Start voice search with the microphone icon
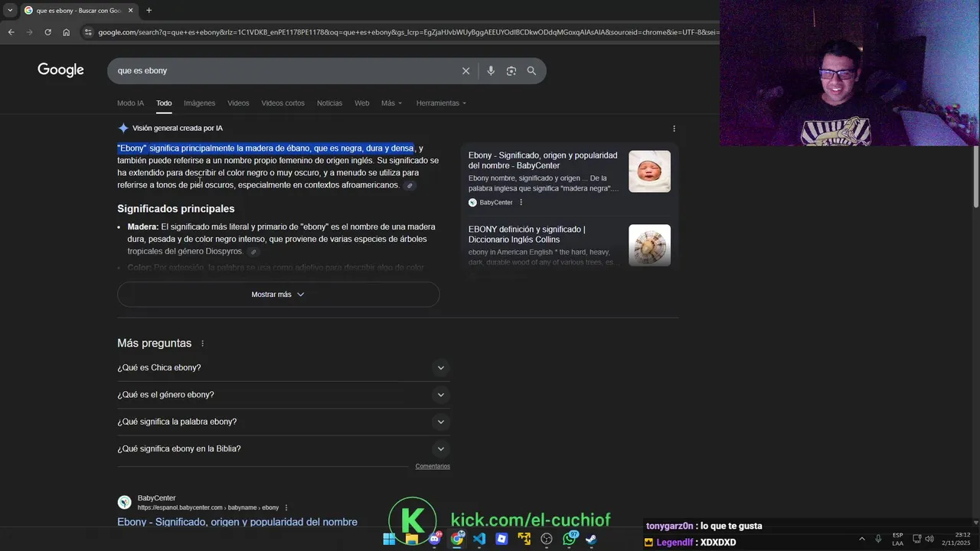 pos(491,70)
